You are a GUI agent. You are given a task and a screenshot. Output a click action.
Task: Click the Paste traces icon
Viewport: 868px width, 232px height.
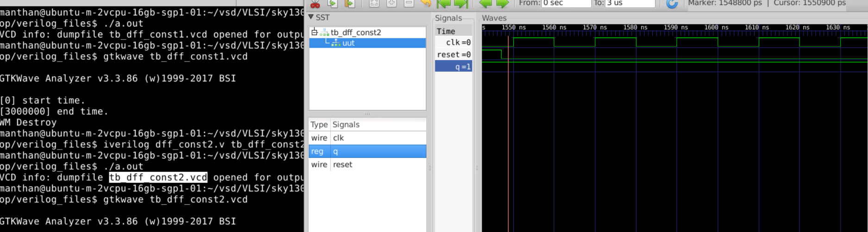coord(350,4)
